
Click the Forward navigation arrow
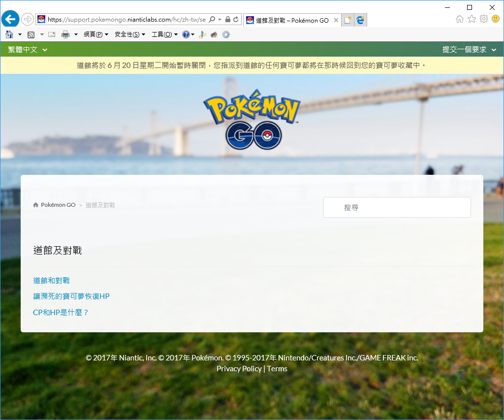click(x=28, y=19)
